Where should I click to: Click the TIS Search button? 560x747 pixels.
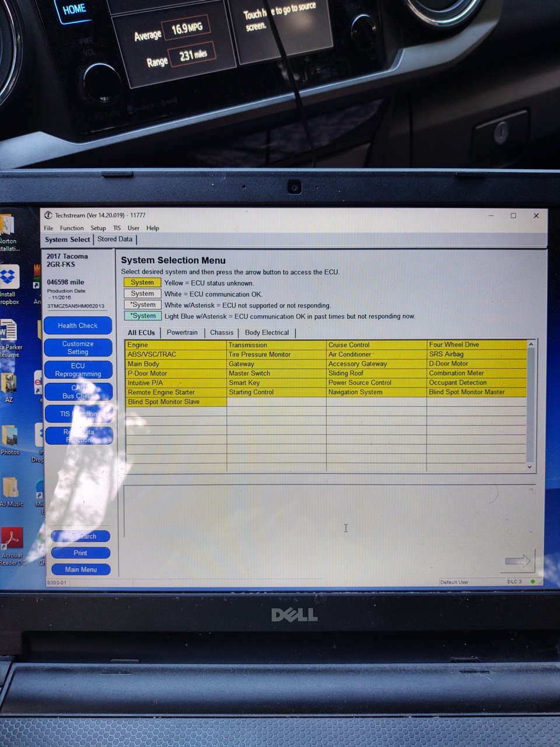(80, 536)
